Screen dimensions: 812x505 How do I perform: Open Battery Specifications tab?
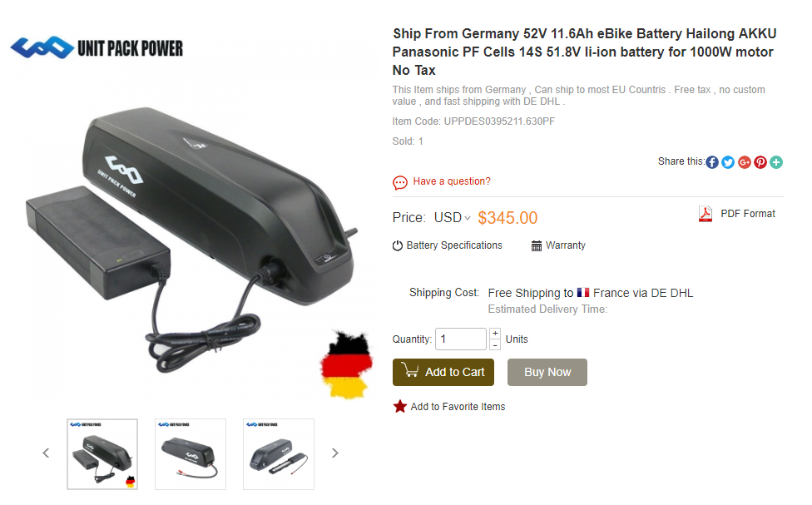pyautogui.click(x=448, y=245)
